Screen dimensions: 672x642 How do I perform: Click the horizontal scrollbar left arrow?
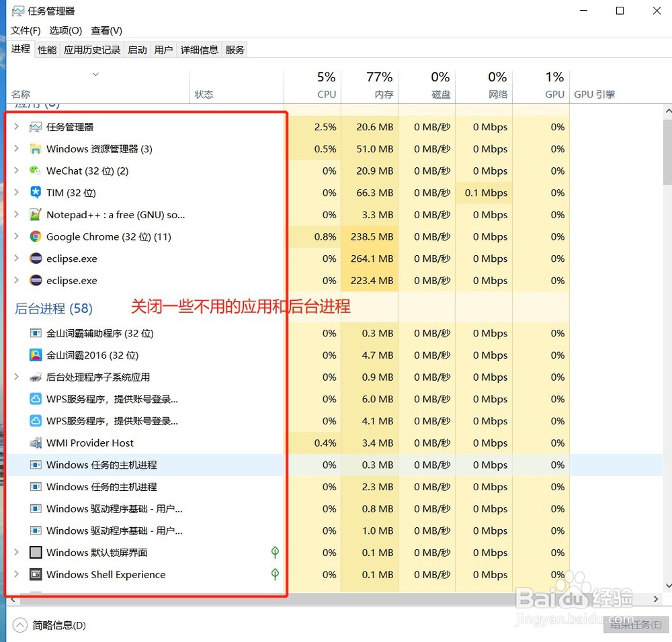(13, 599)
